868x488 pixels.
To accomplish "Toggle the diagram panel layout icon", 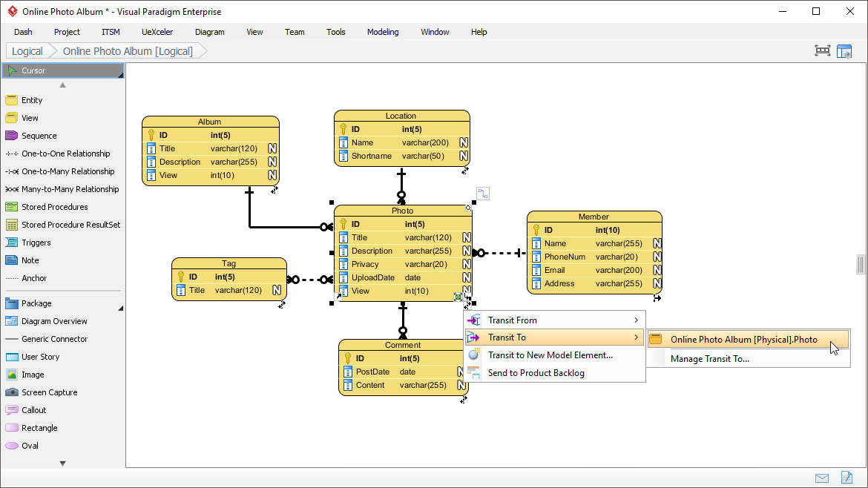I will 844,51.
